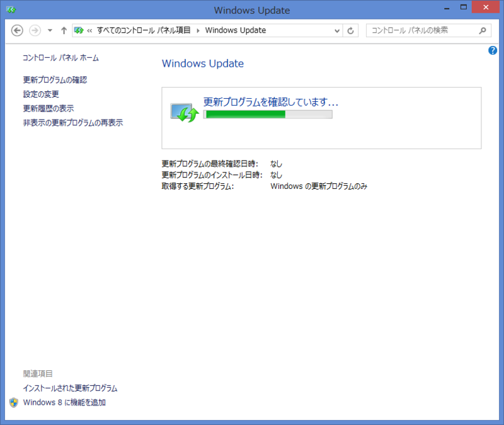Open インストールされた更新プログラム link

point(70,388)
